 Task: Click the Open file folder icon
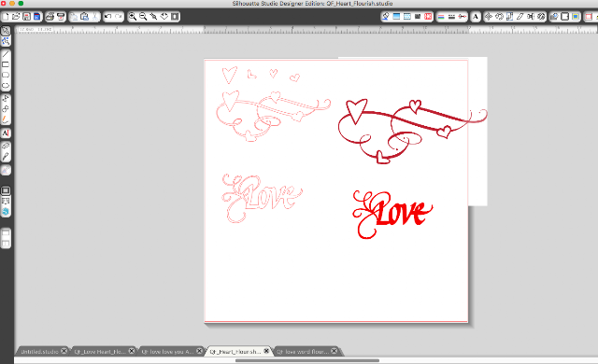16,17
